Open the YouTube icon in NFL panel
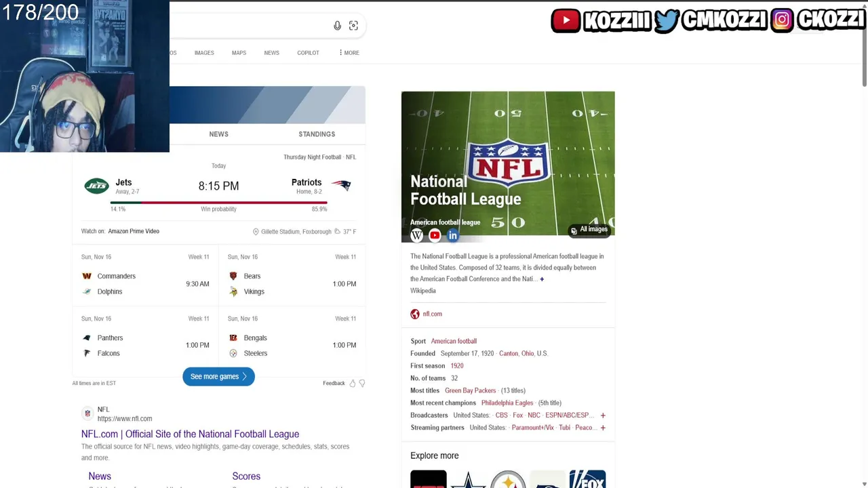868x488 pixels. tap(435, 235)
